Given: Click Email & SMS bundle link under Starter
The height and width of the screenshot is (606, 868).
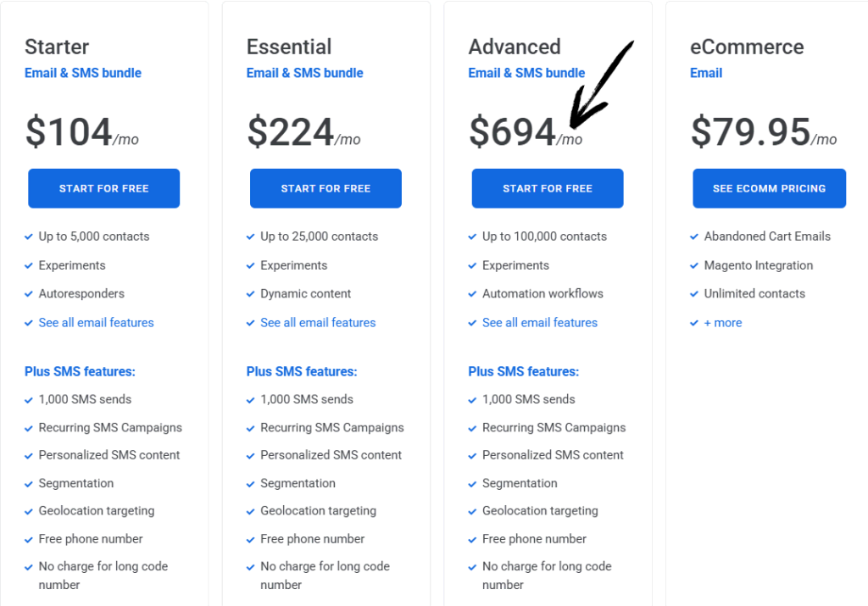Looking at the screenshot, I should click(83, 73).
